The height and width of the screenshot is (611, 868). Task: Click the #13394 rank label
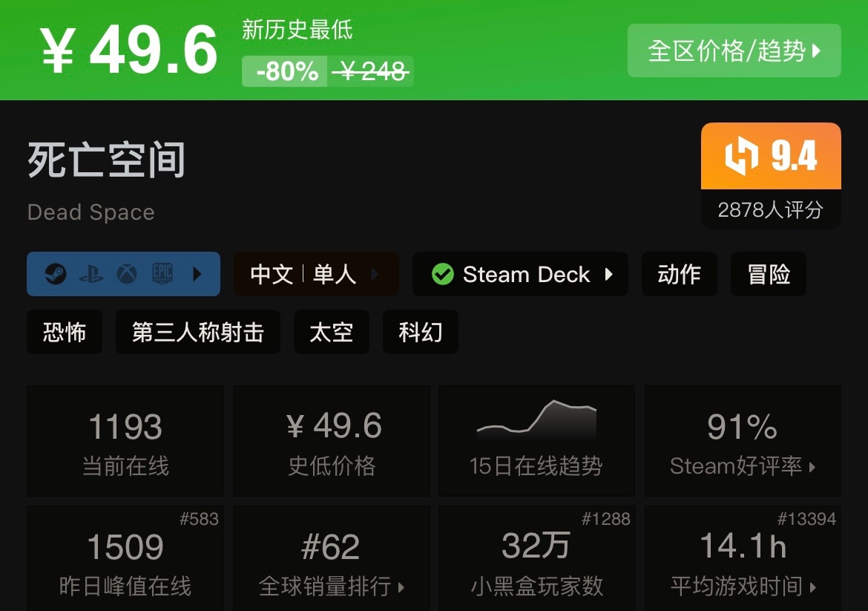pos(806,519)
